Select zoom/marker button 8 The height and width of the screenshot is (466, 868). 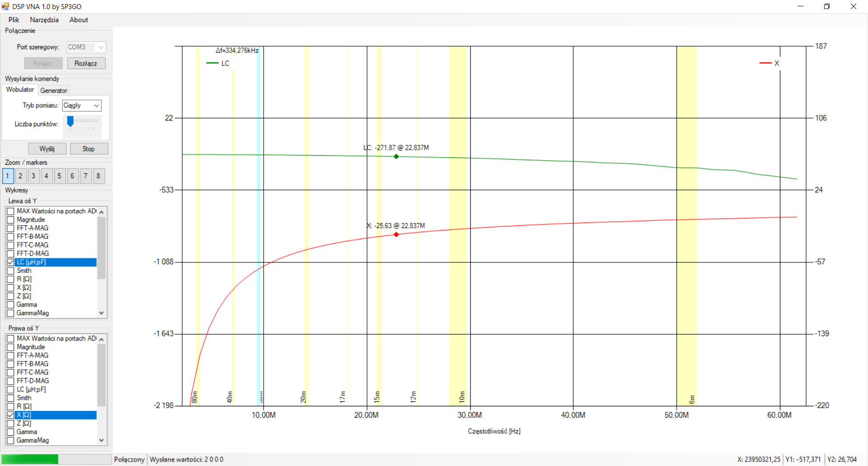(x=99, y=176)
